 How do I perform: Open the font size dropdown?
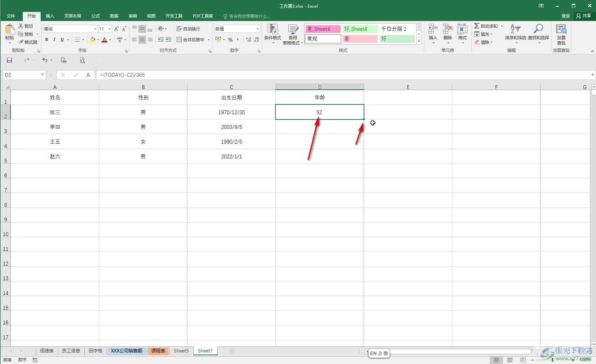click(x=110, y=29)
